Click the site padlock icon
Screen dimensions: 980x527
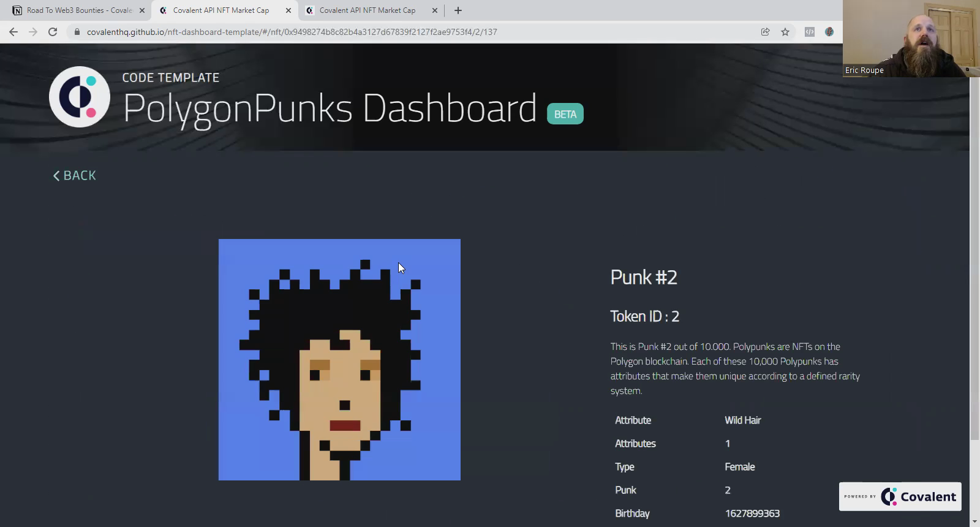[x=77, y=32]
